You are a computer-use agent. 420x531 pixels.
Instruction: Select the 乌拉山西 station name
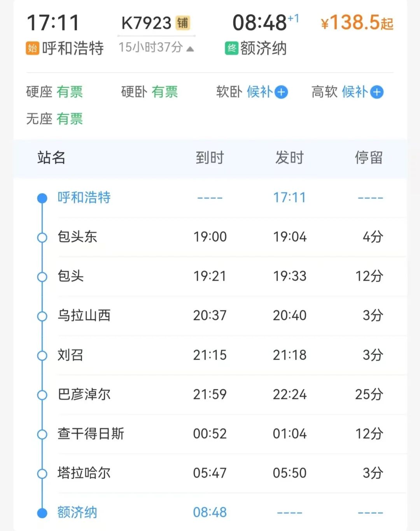pos(84,316)
